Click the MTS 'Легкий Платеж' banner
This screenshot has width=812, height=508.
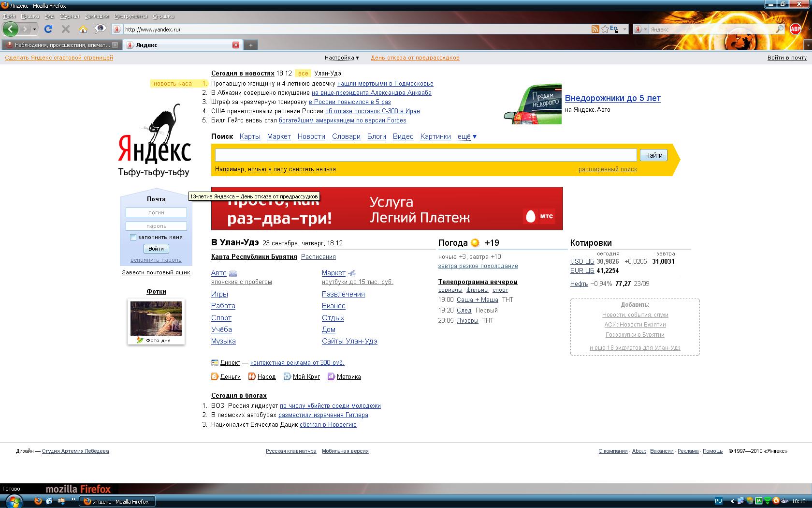point(387,209)
